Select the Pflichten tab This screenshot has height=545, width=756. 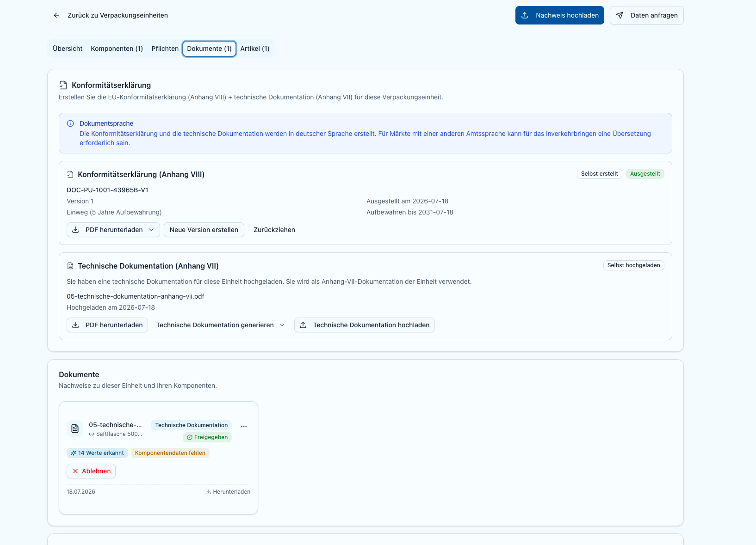click(165, 49)
